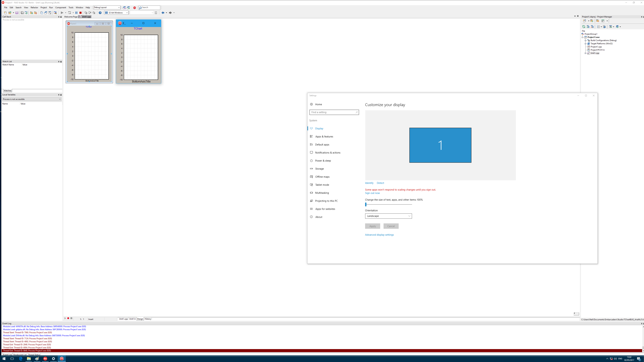The image size is (644, 362).
Task: Click Remove Project folder icon in Project Manager
Action: [598, 21]
